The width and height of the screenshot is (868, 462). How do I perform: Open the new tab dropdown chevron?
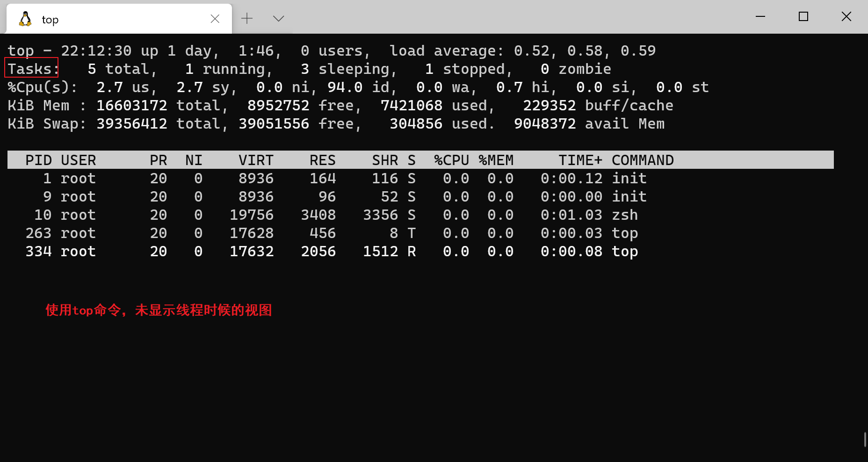(278, 18)
